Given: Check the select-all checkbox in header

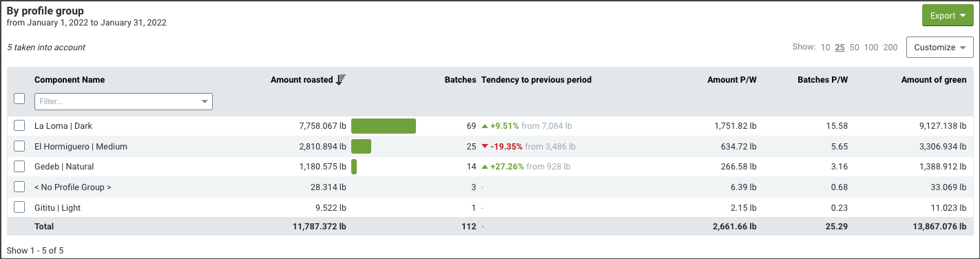Looking at the screenshot, I should [20, 99].
